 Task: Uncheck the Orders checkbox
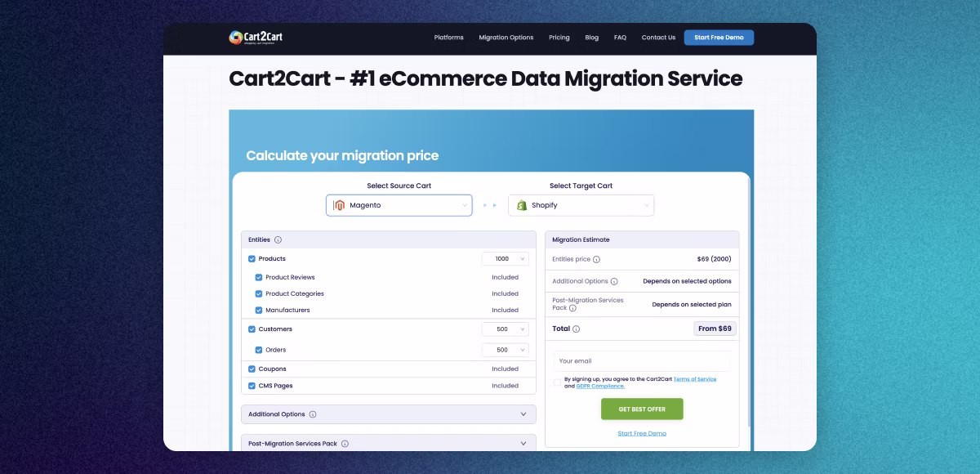point(259,350)
